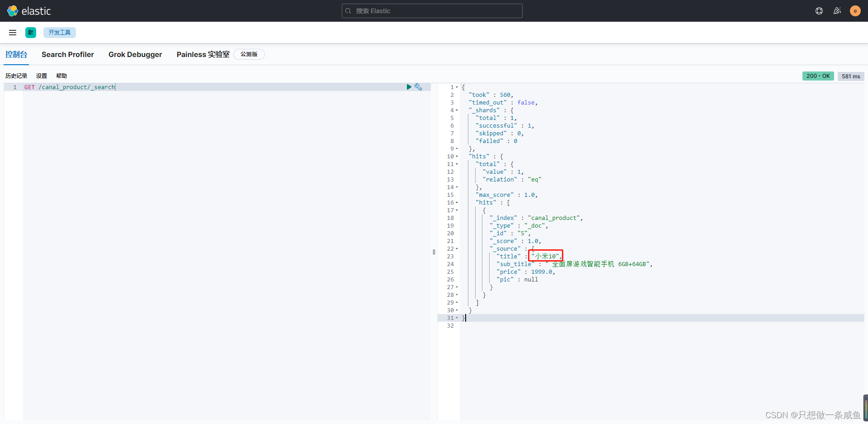Image resolution: width=868 pixels, height=424 pixels.
Task: Click the sub_title value 全面屏游戏智能手机
Action: [583, 264]
